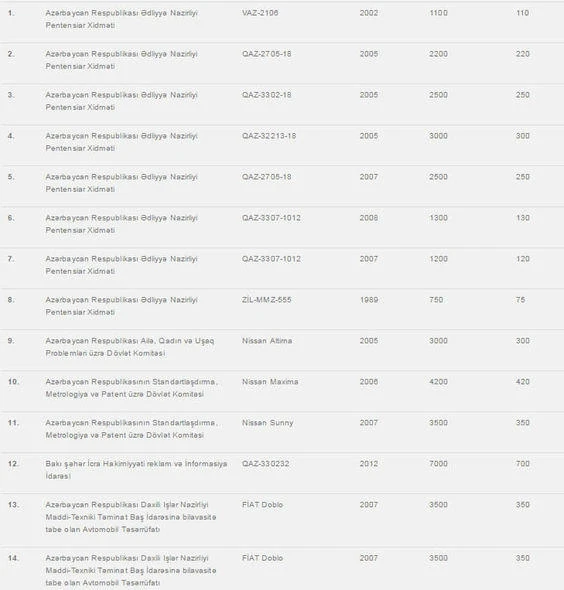Select the 4200 price in row 10
564x590 pixels.
[x=438, y=382]
